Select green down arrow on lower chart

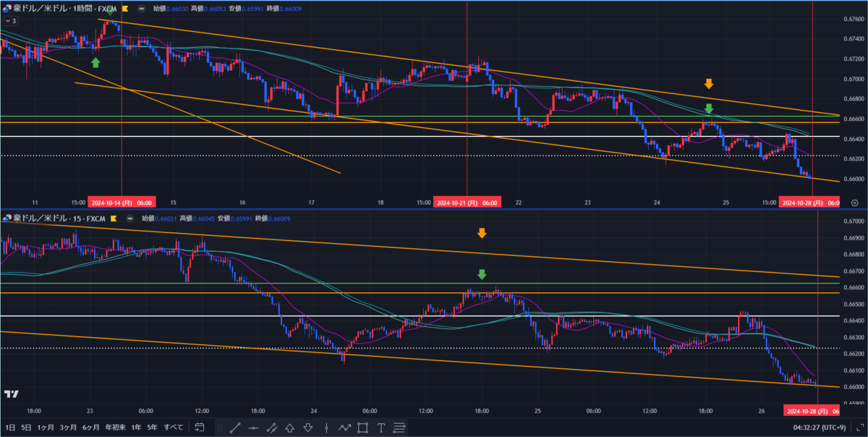(x=482, y=274)
